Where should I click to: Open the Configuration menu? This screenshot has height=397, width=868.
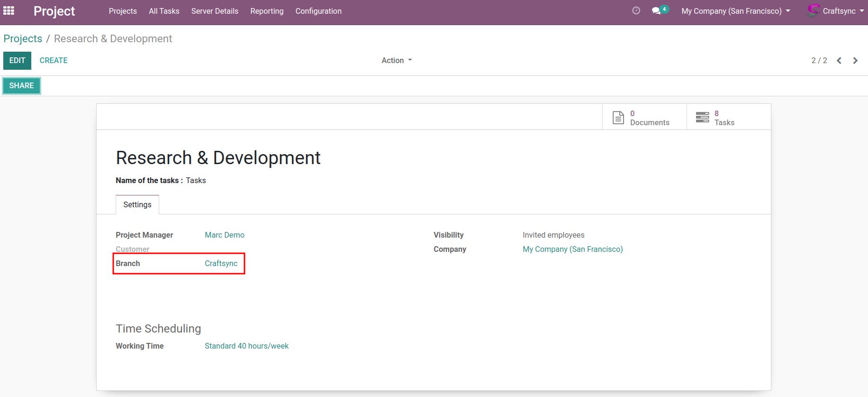(318, 11)
